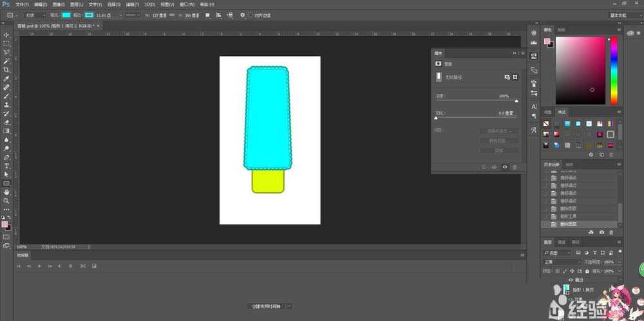The image size is (644, 321).
Task: Open the blending mode dropdown in Layers
Action: pyautogui.click(x=562, y=262)
